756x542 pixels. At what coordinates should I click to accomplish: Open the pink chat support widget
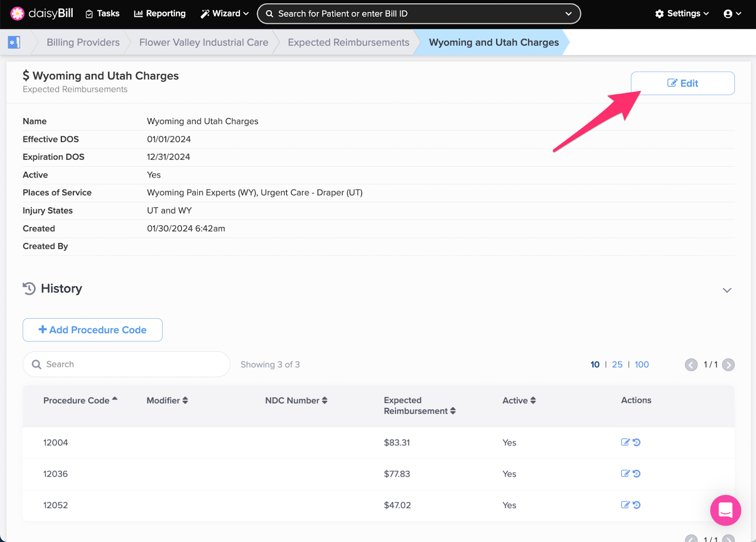pyautogui.click(x=725, y=510)
